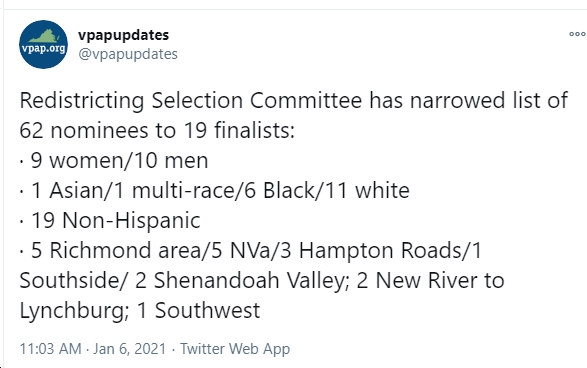Click the vpap.org text inside the avatar

pos(43,49)
